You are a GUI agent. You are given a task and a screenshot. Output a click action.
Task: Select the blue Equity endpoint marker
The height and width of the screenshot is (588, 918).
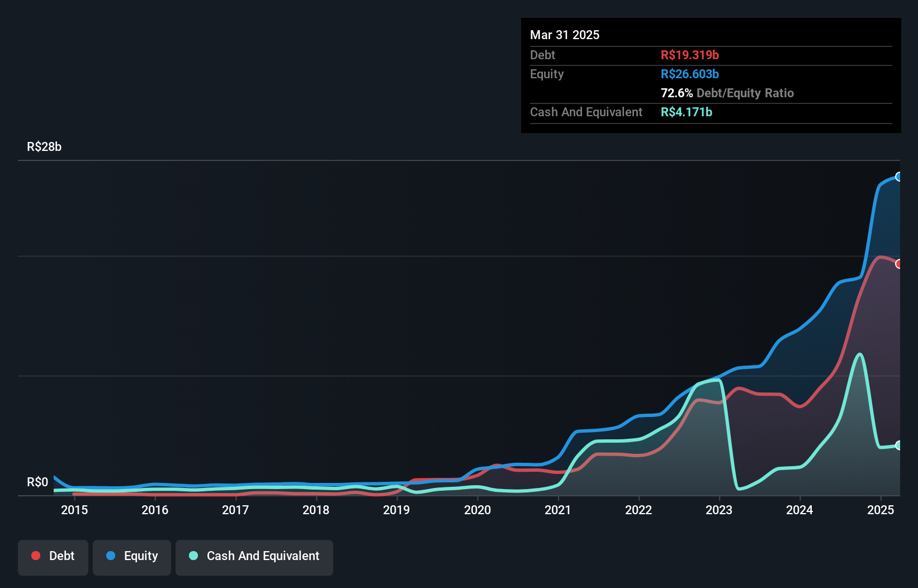point(898,177)
